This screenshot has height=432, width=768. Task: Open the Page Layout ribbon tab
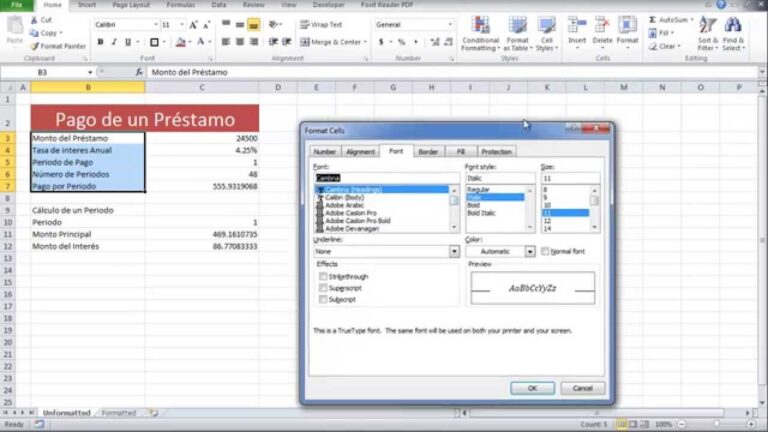pos(131,5)
